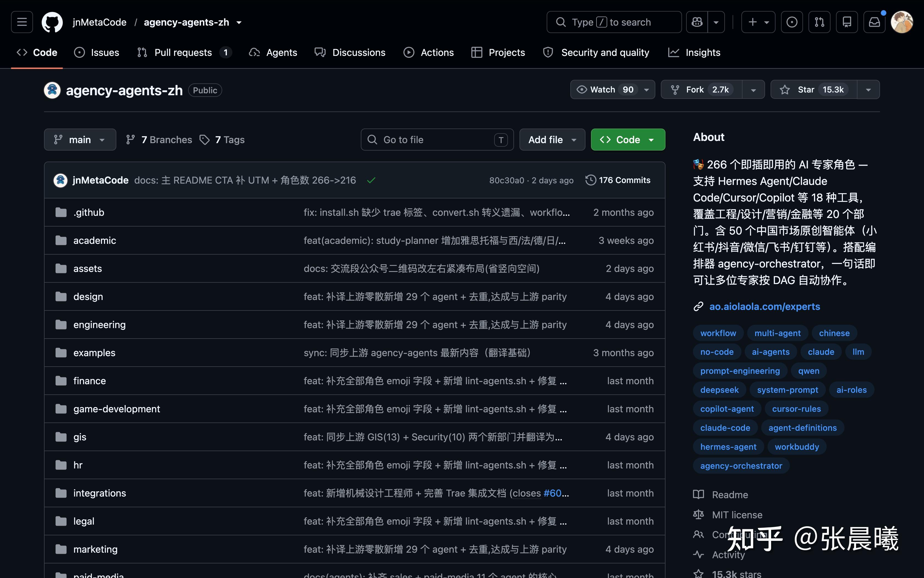Star the repository
This screenshot has width=924, height=578.
814,89
